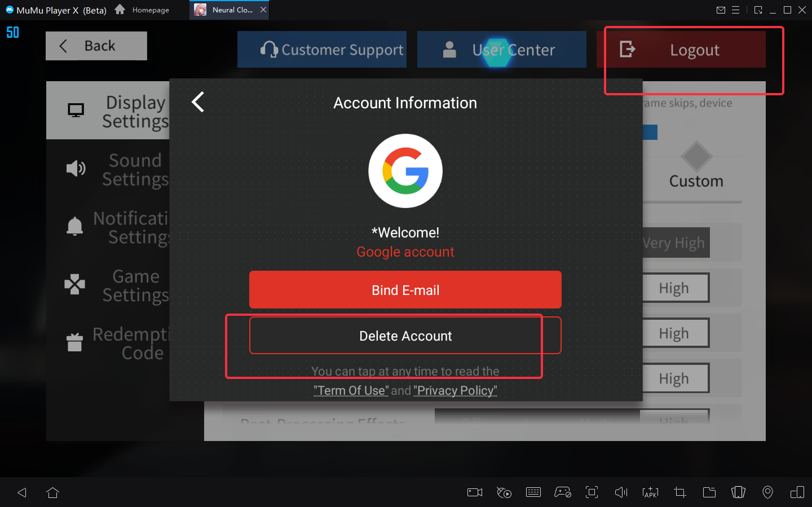Open the keyboard mapping icon
The image size is (812, 507).
(533, 492)
